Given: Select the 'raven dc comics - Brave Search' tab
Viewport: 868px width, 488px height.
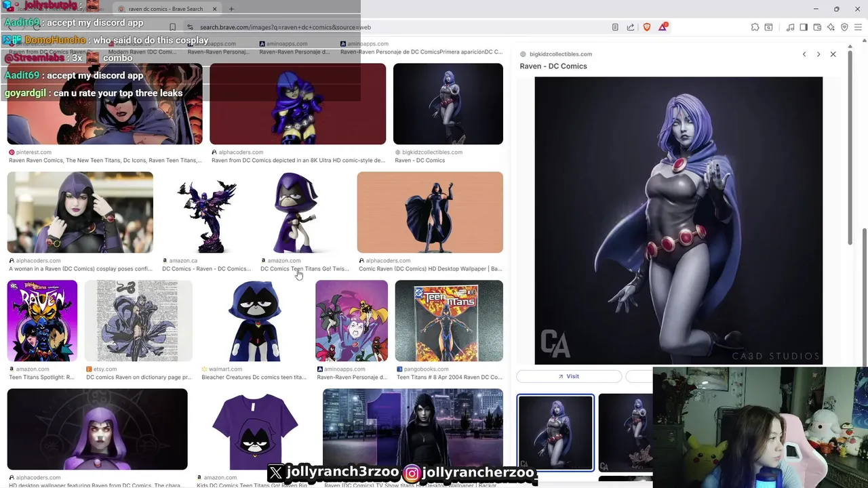Looking at the screenshot, I should (x=165, y=9).
